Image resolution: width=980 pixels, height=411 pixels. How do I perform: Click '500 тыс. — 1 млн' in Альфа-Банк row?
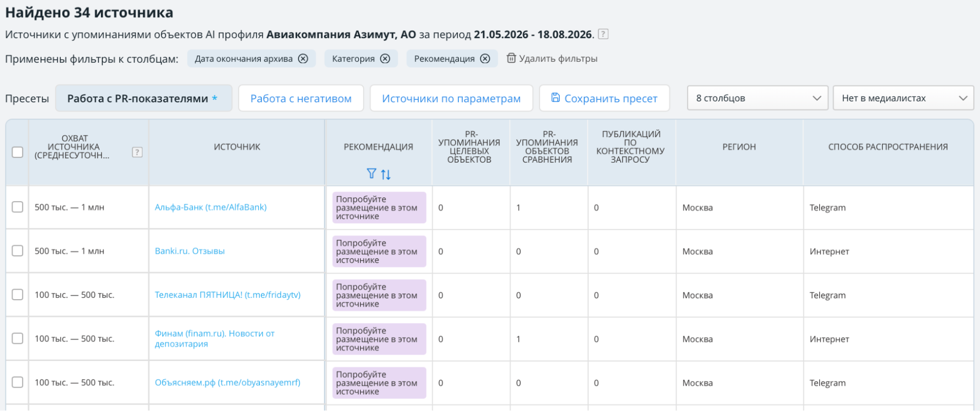point(70,207)
